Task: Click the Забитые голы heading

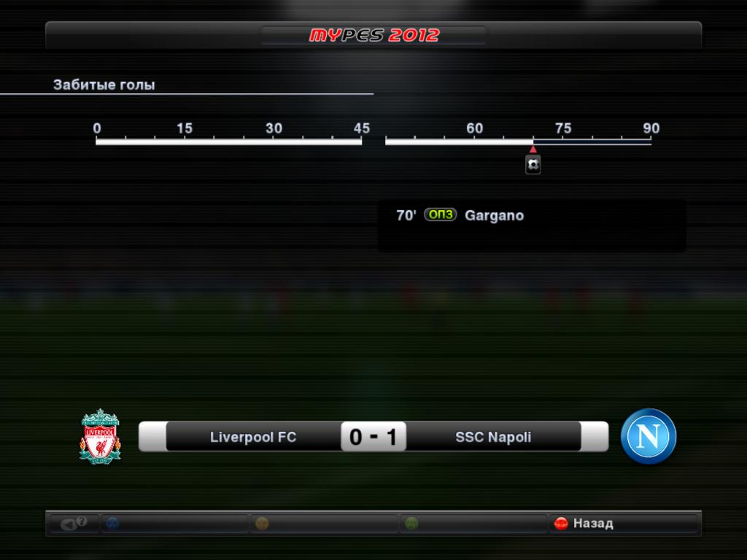Action: tap(104, 85)
